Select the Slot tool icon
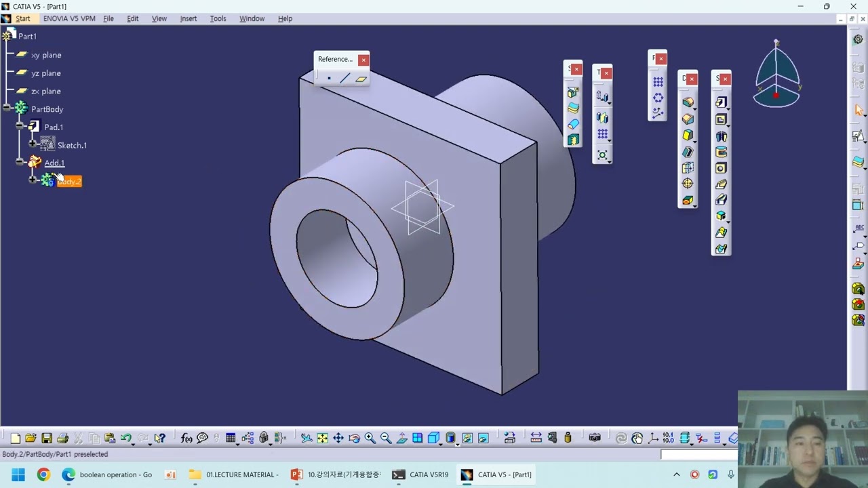Screen dimensions: 868x488 point(721,199)
